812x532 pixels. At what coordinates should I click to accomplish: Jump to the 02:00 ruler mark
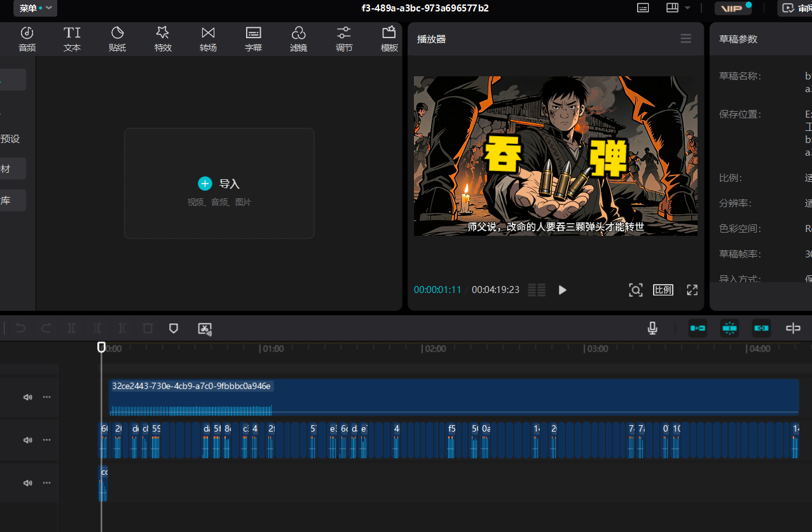coord(436,349)
